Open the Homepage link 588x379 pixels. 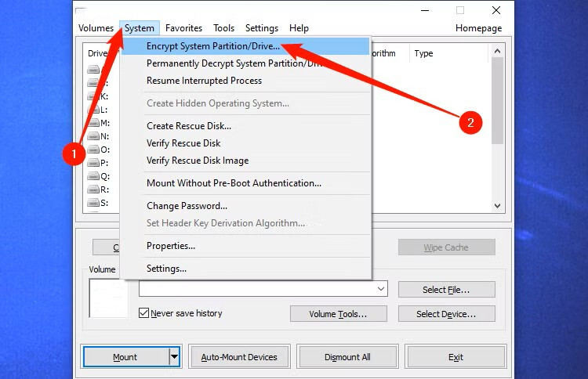[478, 28]
